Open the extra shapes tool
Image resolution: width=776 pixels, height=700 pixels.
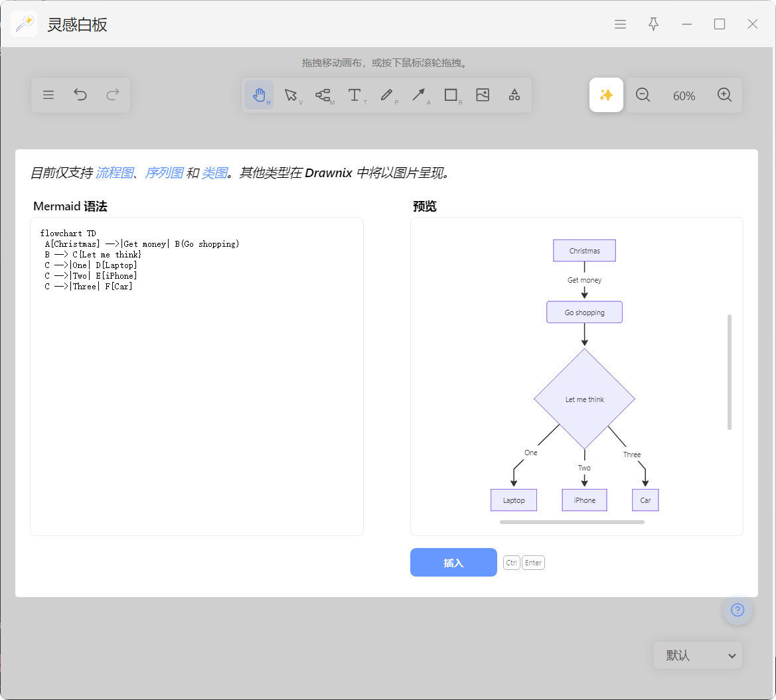(x=514, y=95)
